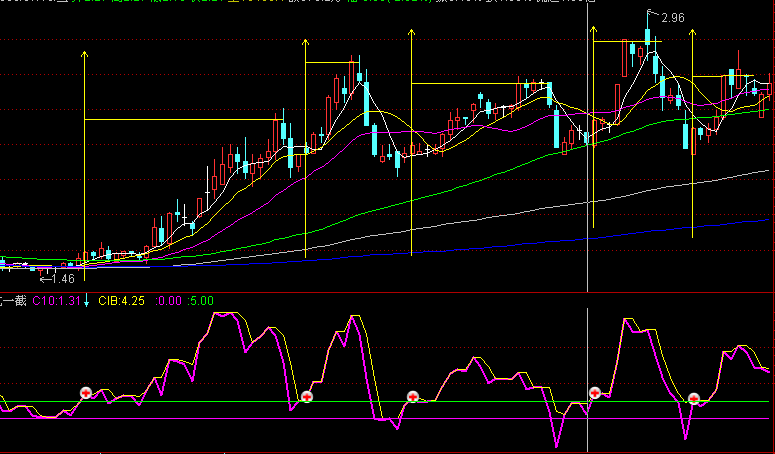The height and width of the screenshot is (454, 775).
Task: Click the 2.96 high price label
Action: [672, 18]
